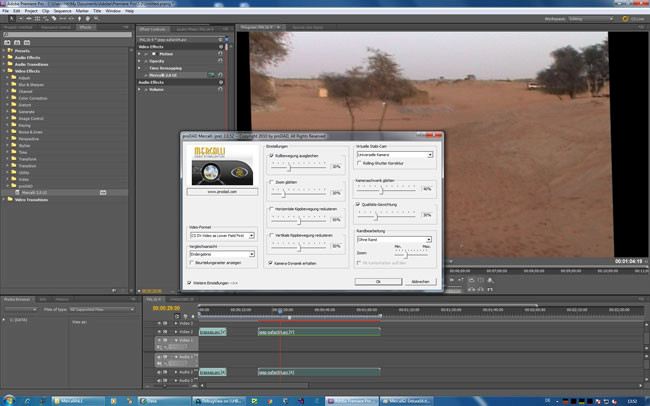The width and height of the screenshot is (650, 406).
Task: Click the Effects panel search field
Action: point(67,34)
